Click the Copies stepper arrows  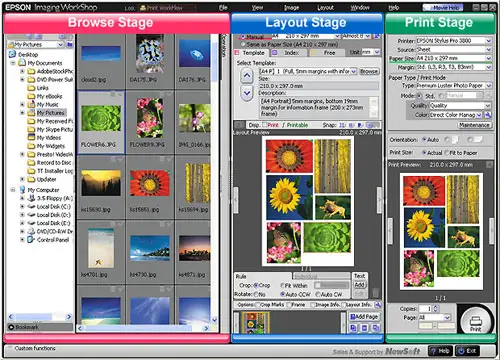pos(436,309)
